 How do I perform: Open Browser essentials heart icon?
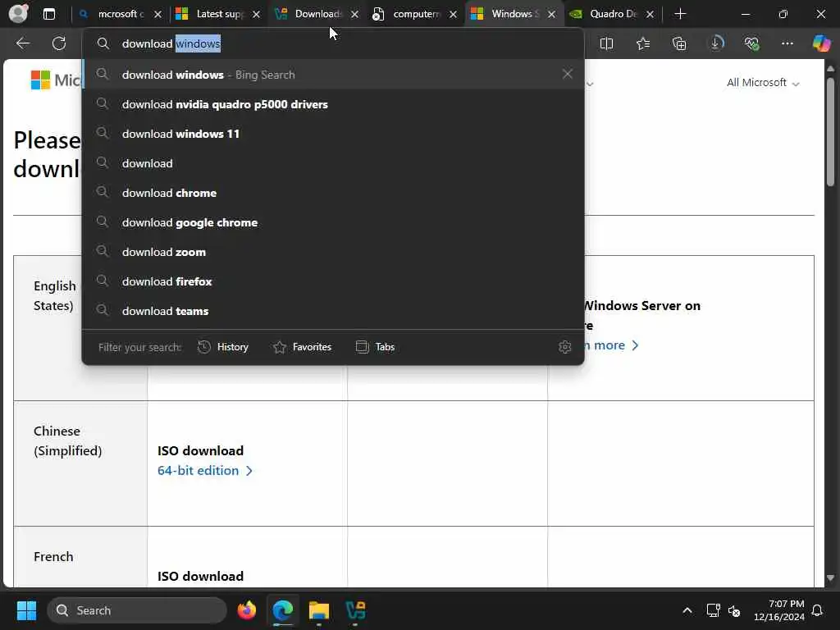751,43
